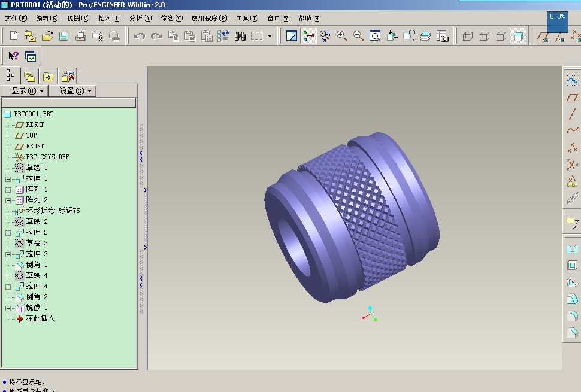581x392 pixels.
Task: Open the 帮助(H) menu
Action: pos(310,18)
